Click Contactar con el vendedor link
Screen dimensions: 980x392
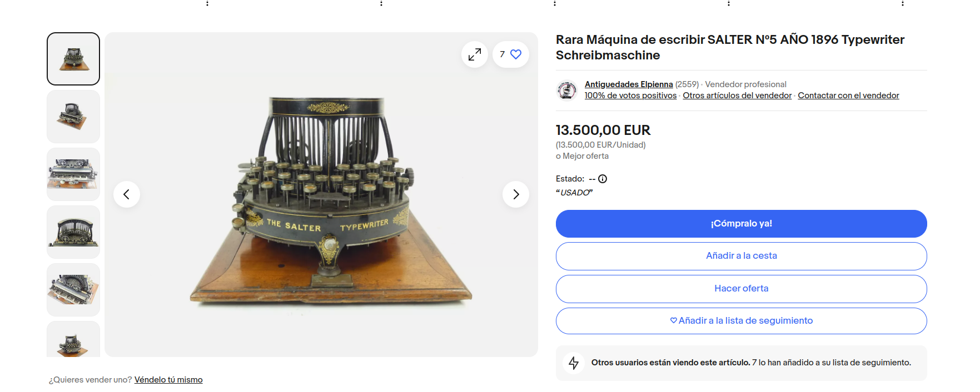pos(848,96)
